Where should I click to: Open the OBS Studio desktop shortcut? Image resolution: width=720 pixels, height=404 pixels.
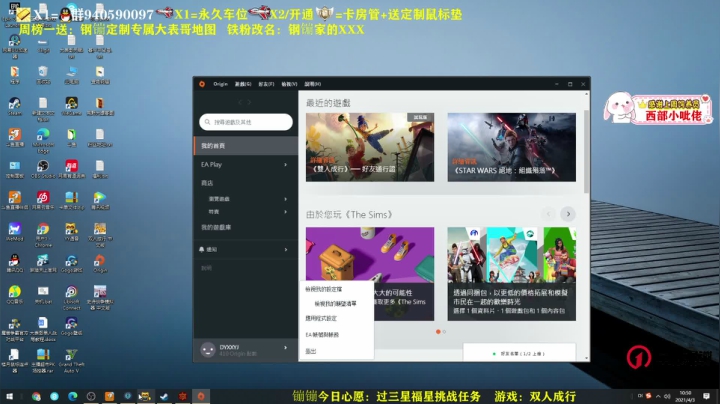tap(43, 169)
